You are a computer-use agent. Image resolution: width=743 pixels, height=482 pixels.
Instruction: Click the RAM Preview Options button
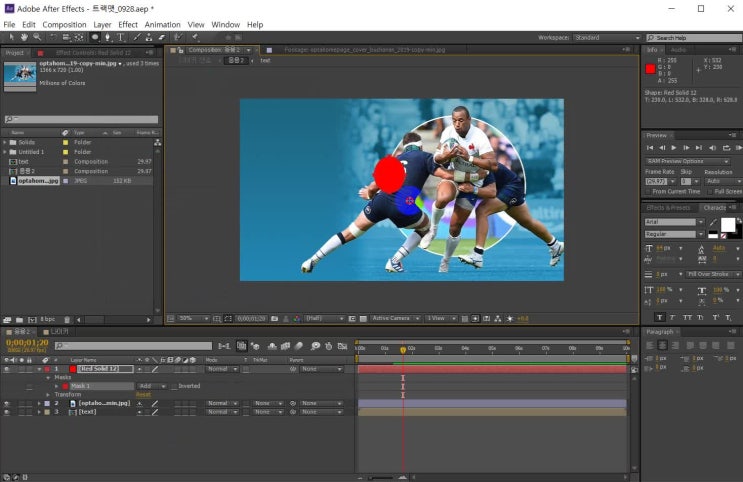tap(688, 161)
